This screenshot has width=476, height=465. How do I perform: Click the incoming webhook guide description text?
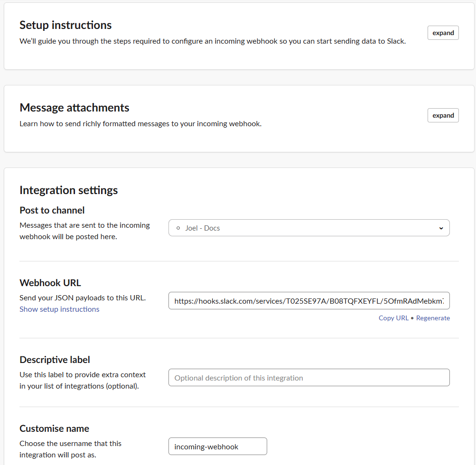213,41
